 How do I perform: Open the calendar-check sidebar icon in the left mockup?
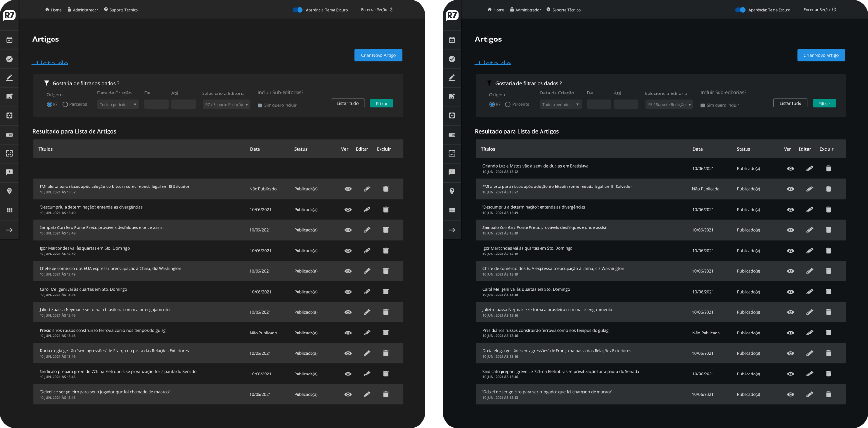pos(9,40)
